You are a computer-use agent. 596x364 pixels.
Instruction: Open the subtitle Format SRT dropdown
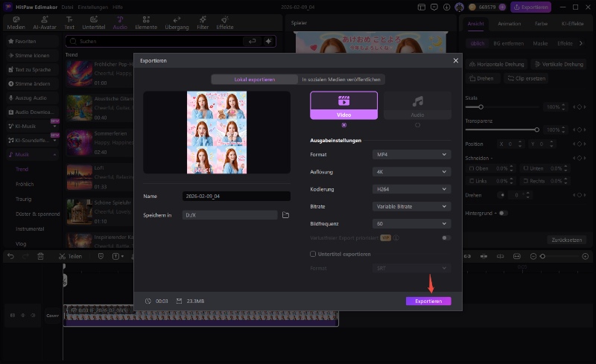pos(412,268)
